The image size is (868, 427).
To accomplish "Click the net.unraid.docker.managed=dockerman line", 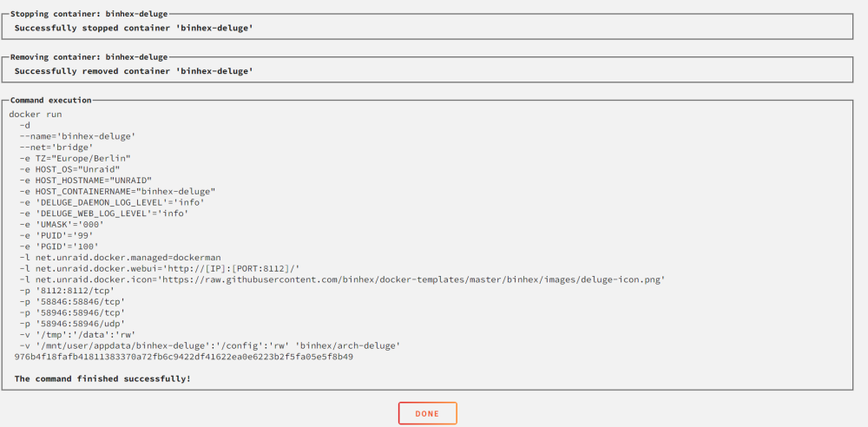I will click(x=120, y=258).
